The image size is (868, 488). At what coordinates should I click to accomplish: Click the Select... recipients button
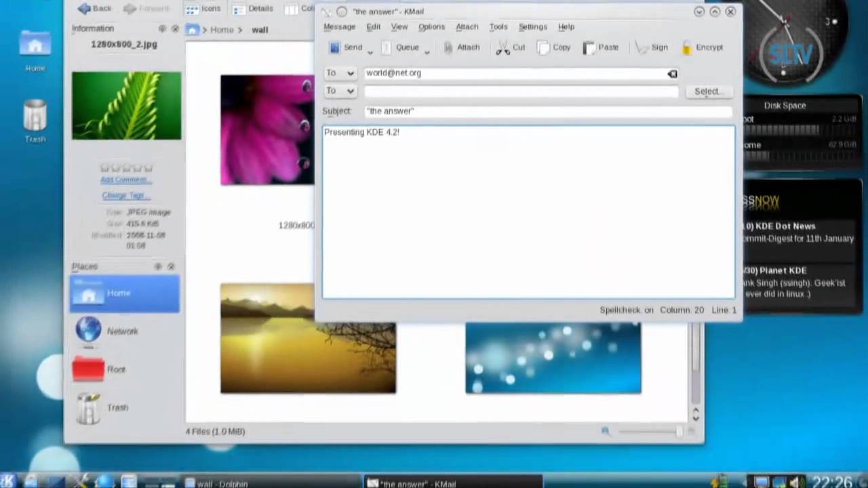coord(708,91)
